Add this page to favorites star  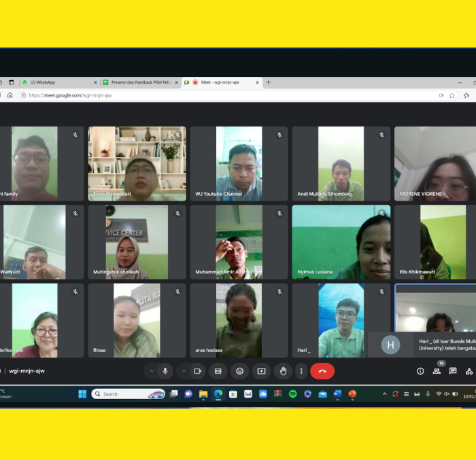tap(452, 95)
